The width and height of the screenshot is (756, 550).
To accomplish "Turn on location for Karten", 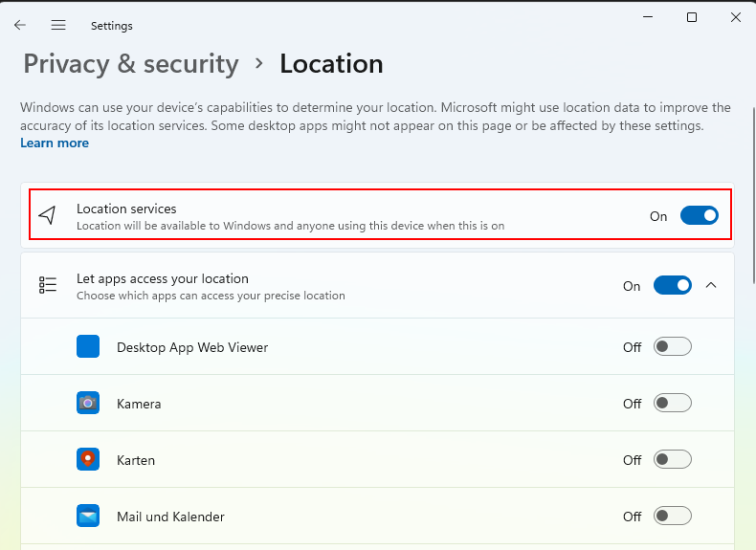I will (x=672, y=460).
